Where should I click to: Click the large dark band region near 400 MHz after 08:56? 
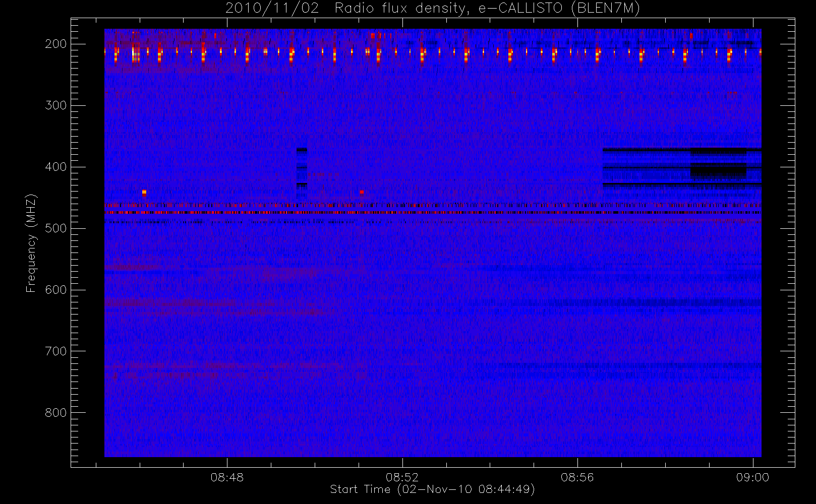pyautogui.click(x=682, y=168)
